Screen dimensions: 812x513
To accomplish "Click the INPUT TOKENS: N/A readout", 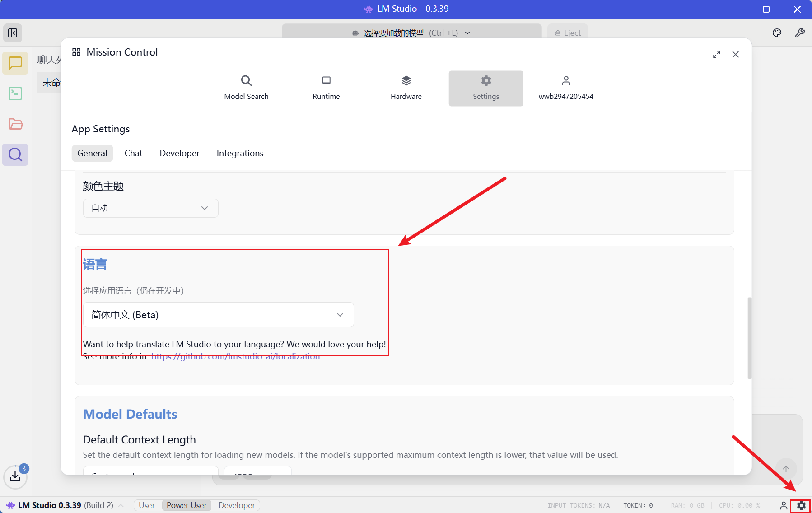I will pyautogui.click(x=579, y=505).
